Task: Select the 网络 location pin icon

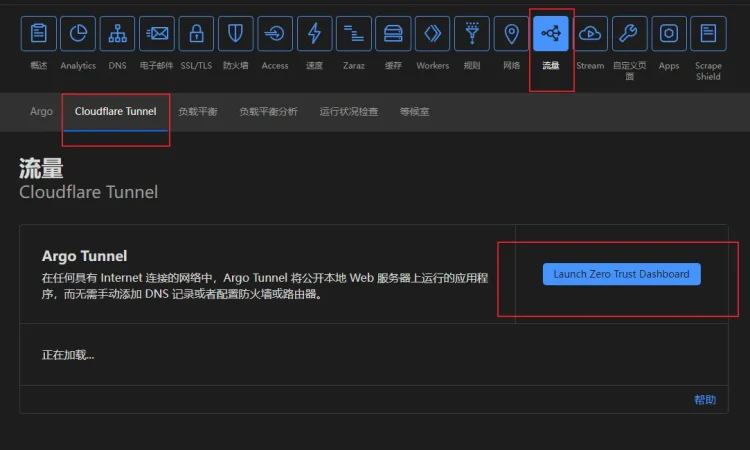Action: tap(511, 33)
